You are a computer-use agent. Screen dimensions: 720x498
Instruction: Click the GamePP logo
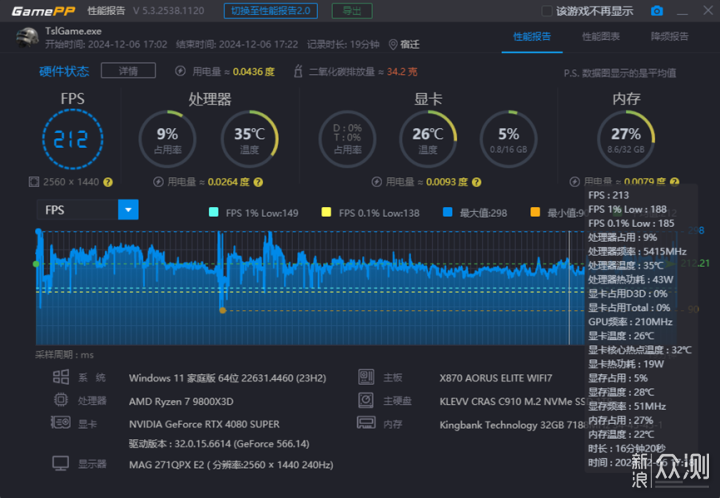pyautogui.click(x=43, y=11)
